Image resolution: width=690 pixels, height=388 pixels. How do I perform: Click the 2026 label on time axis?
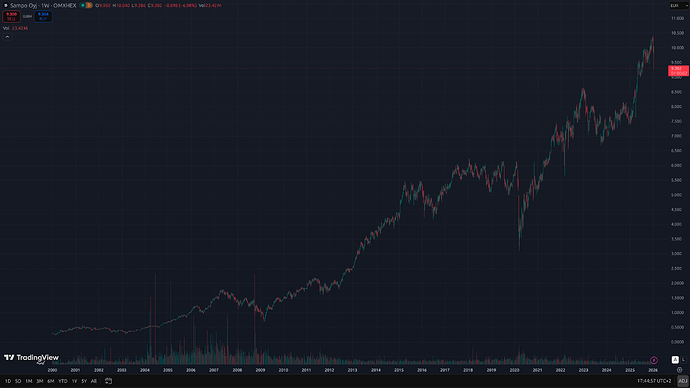tap(653, 370)
